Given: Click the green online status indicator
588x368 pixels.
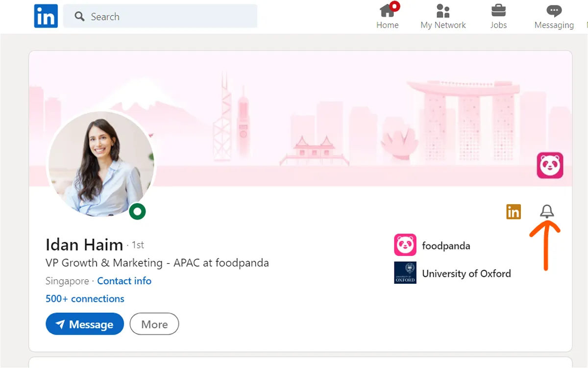Looking at the screenshot, I should pyautogui.click(x=138, y=211).
